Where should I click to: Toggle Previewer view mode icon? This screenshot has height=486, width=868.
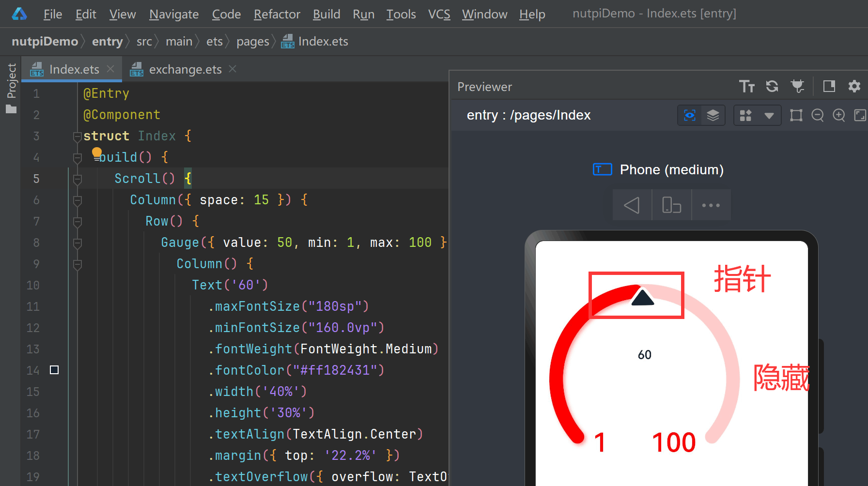pyautogui.click(x=829, y=87)
